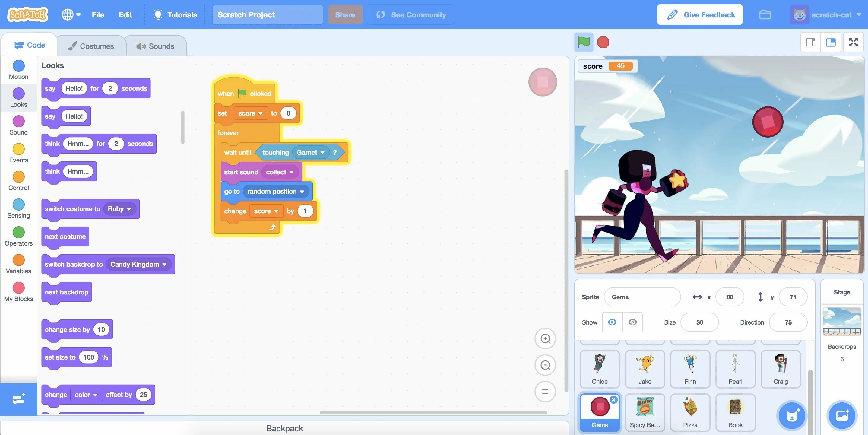Screen dimensions: 868x435
Task: Click the green flag to run
Action: tap(584, 42)
